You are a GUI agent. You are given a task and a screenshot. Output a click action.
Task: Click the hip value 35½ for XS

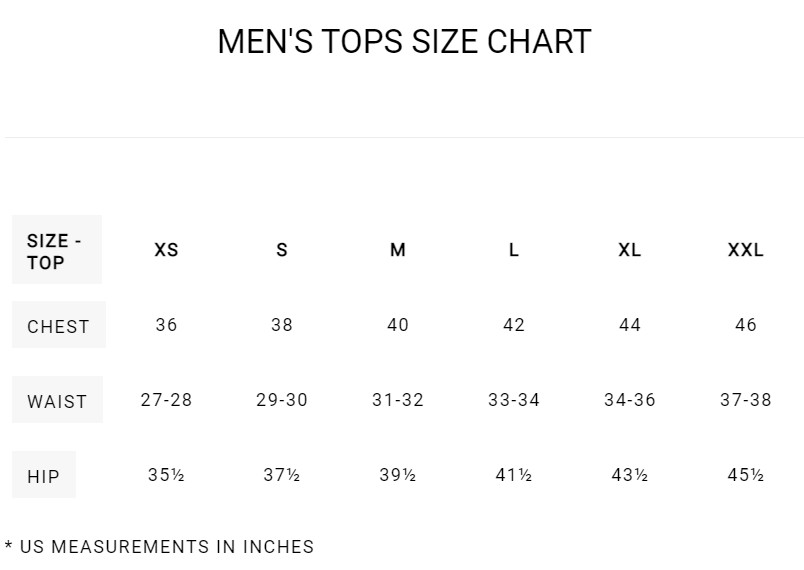click(166, 475)
